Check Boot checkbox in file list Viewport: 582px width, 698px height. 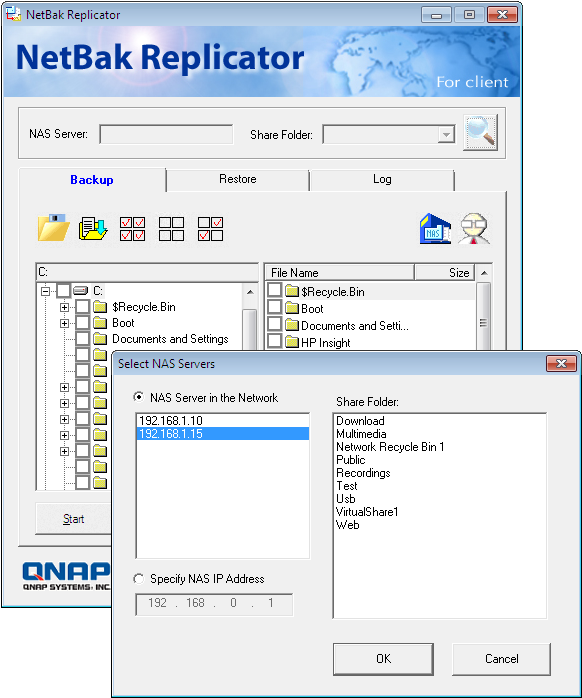click(x=275, y=307)
